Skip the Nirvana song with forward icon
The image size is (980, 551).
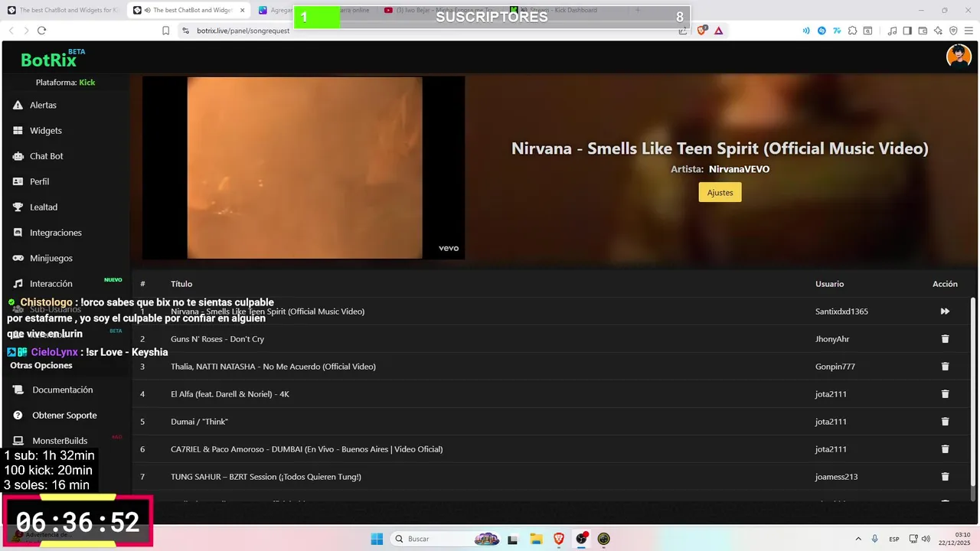pos(945,311)
